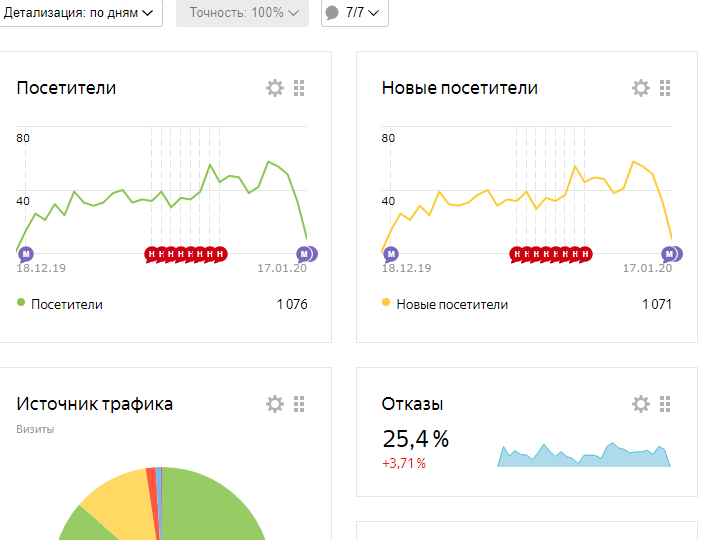Image resolution: width=712 pixels, height=540 pixels.
Task: Toggle yellow Новые посетители legend dot
Action: pyautogui.click(x=386, y=302)
